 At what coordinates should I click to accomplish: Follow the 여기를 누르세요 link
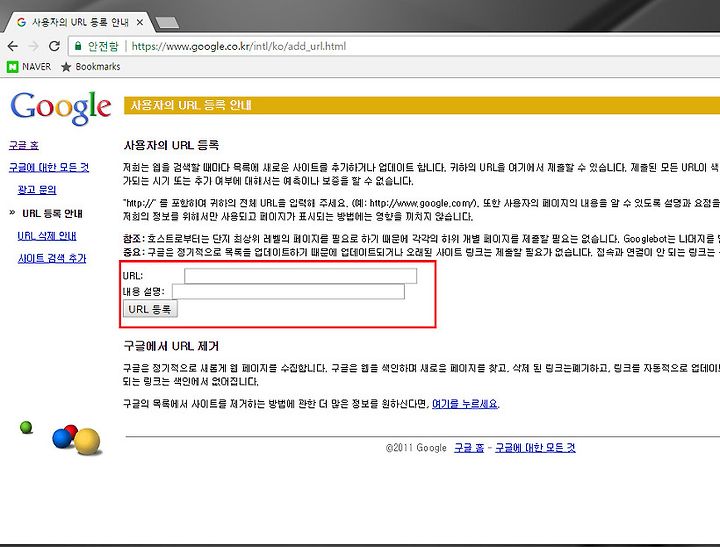click(x=465, y=404)
